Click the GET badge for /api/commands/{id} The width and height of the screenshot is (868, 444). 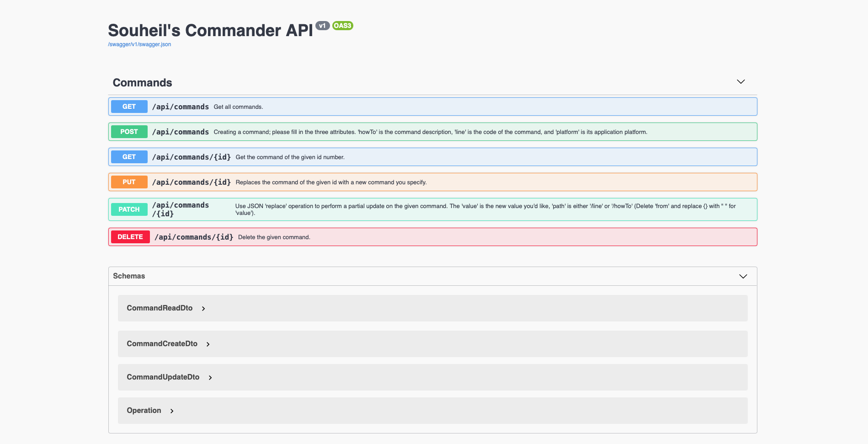pos(128,156)
